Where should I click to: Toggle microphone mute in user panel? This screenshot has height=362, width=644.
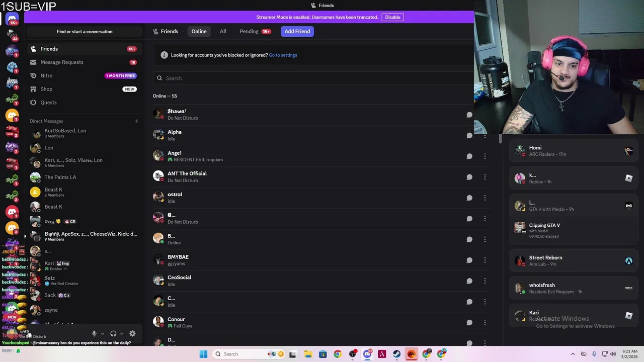tap(94, 333)
